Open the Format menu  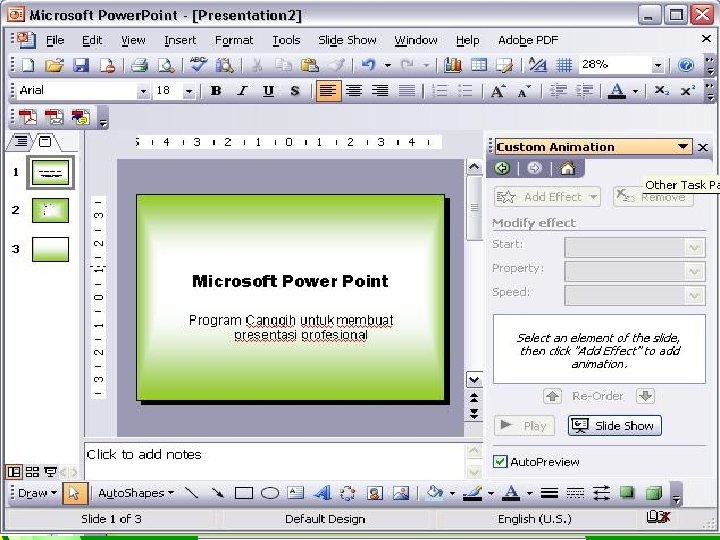point(234,40)
